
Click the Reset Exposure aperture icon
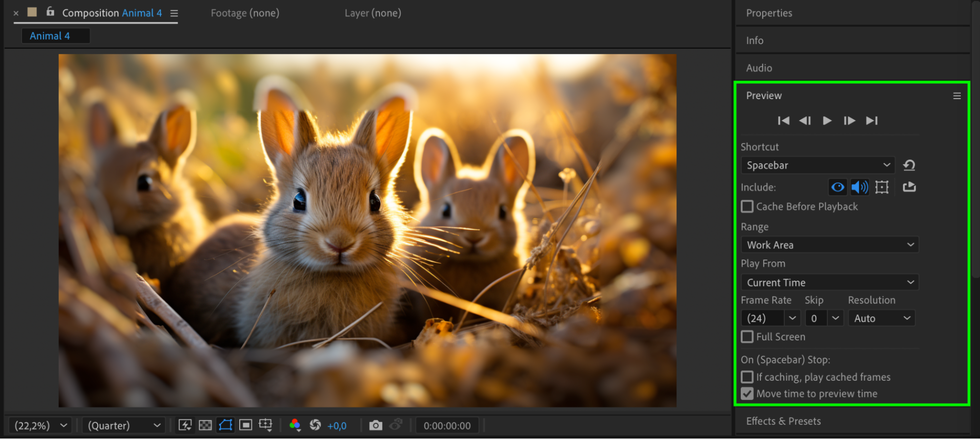[315, 425]
